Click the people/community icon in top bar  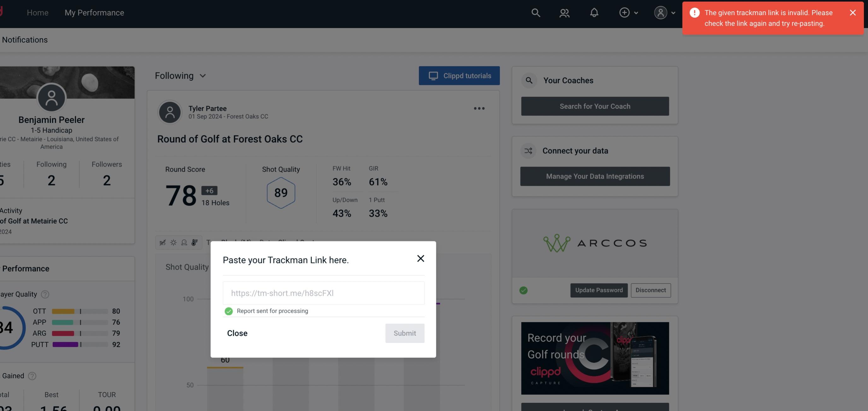[564, 12]
